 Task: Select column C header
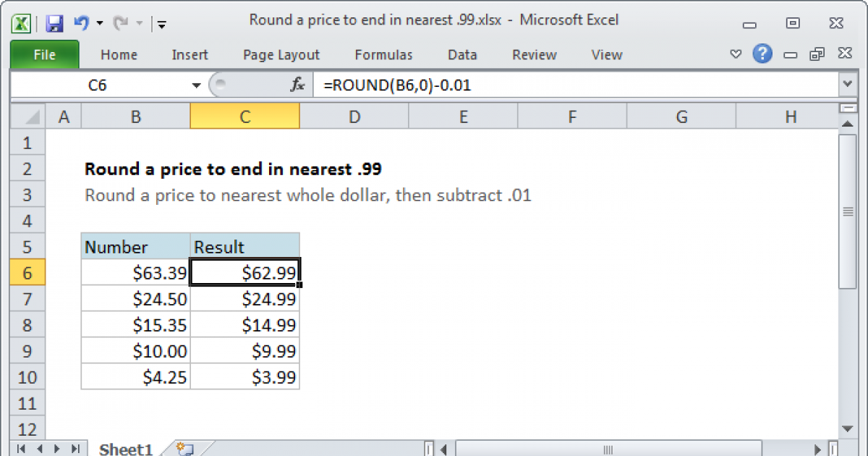(245, 117)
